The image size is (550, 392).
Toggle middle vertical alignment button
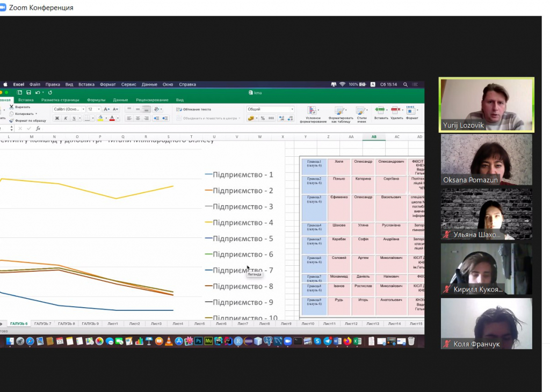tap(138, 110)
